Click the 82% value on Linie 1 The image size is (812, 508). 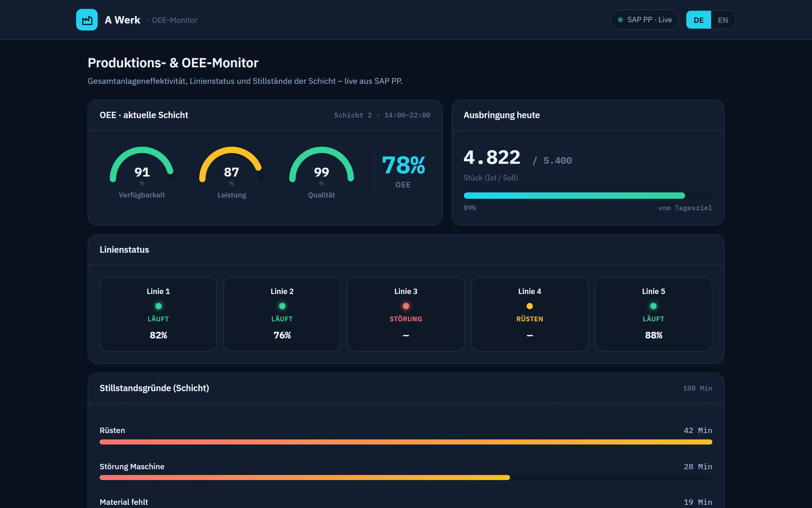tap(158, 335)
